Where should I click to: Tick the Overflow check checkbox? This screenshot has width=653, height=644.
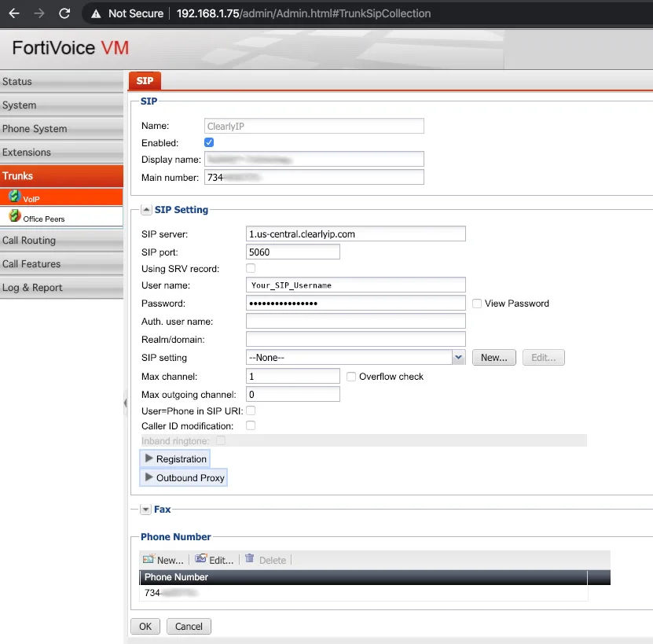351,377
